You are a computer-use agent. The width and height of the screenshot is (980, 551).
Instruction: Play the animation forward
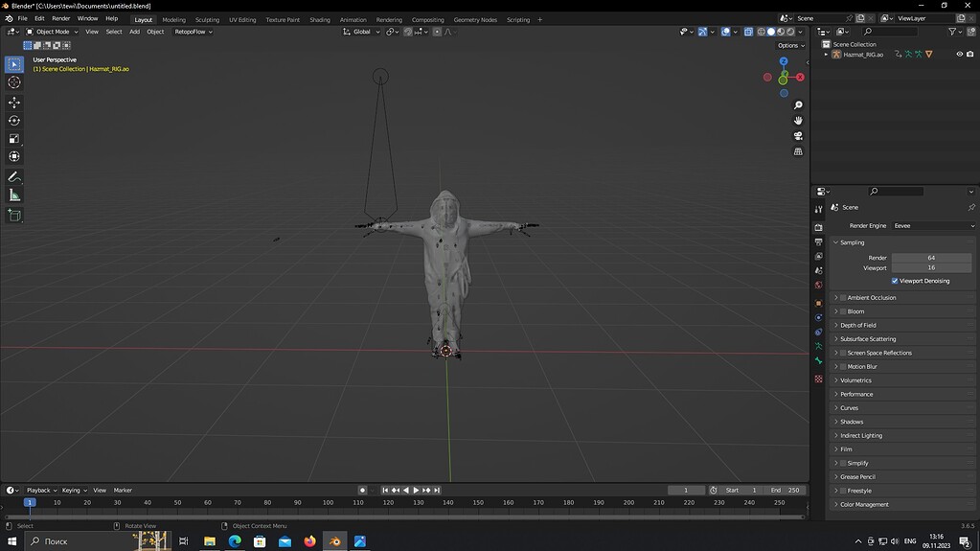click(417, 491)
